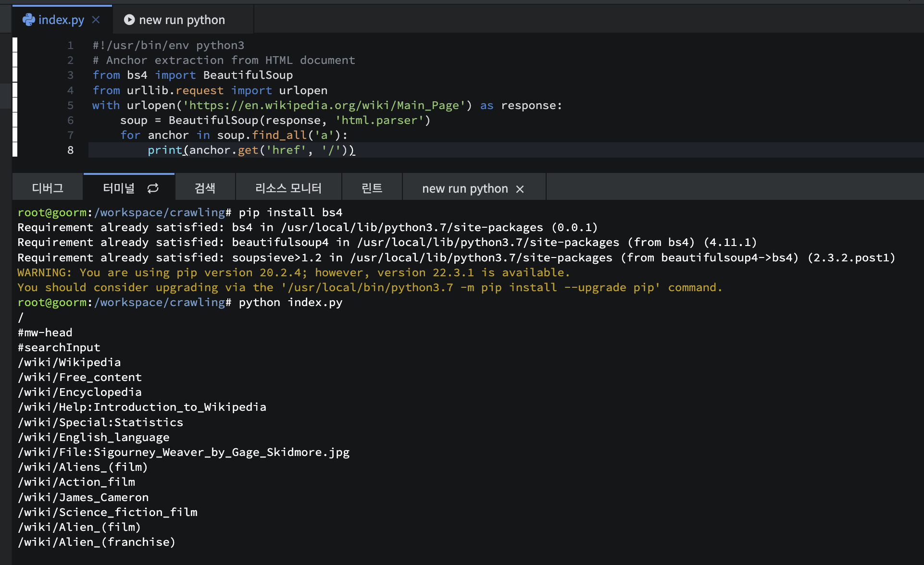The height and width of the screenshot is (565, 924).
Task: Select the new run python bottom panel tab
Action: pyautogui.click(x=464, y=188)
